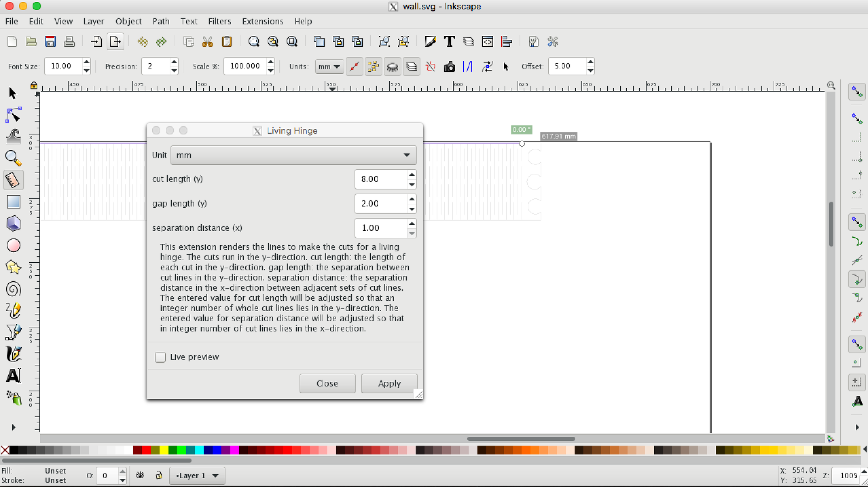Select the rectangle tool
The height and width of the screenshot is (487, 868).
pyautogui.click(x=13, y=202)
